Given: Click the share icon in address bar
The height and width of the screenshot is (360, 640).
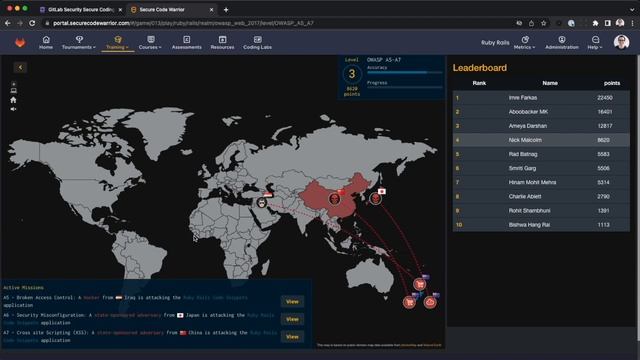Looking at the screenshot, I should 531,23.
